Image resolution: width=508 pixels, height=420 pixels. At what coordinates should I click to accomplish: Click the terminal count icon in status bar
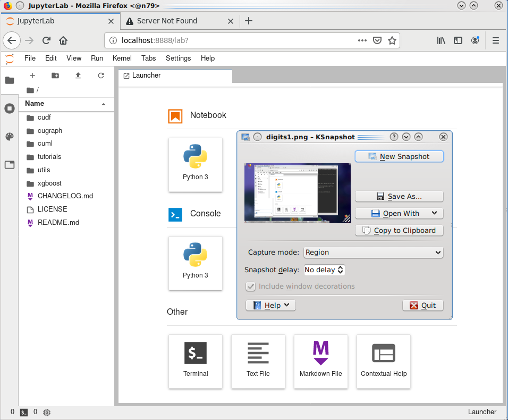click(x=24, y=412)
